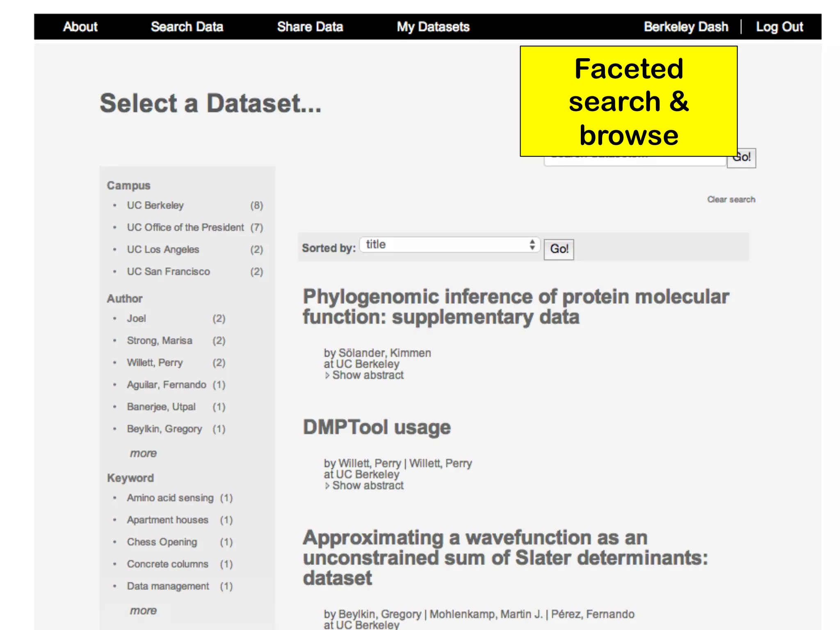Click the Select a Dataset heading
840x630 pixels.
(x=210, y=103)
